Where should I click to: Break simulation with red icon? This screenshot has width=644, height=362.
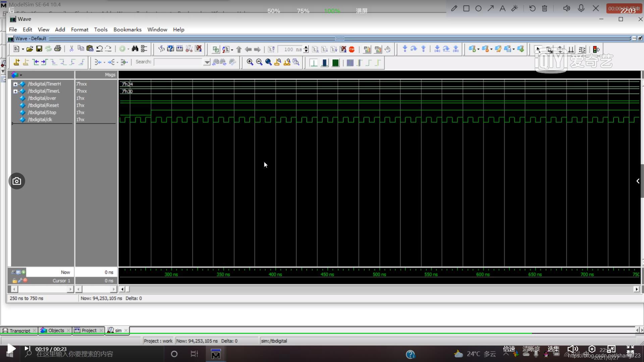coord(343,50)
